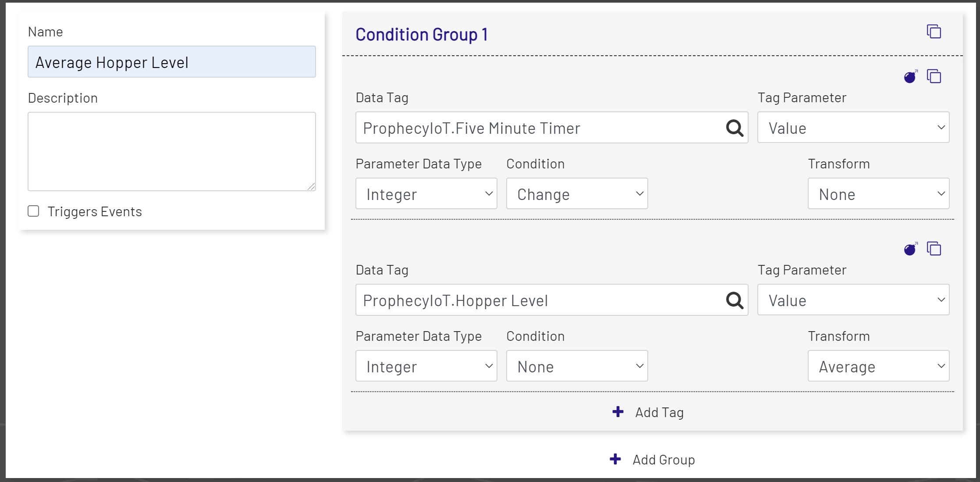980x482 pixels.
Task: Open the Transform dropdown showing Average
Action: (x=878, y=366)
